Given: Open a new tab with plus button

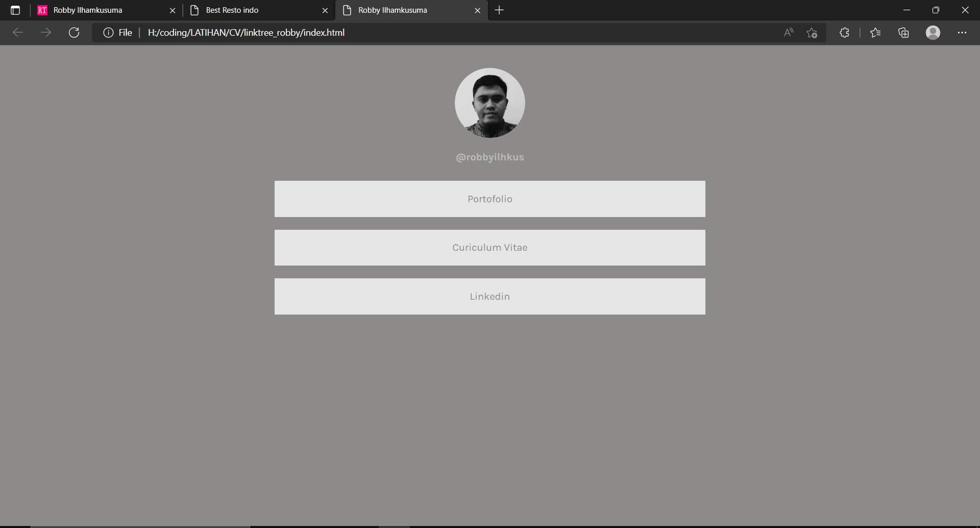Looking at the screenshot, I should [x=499, y=10].
